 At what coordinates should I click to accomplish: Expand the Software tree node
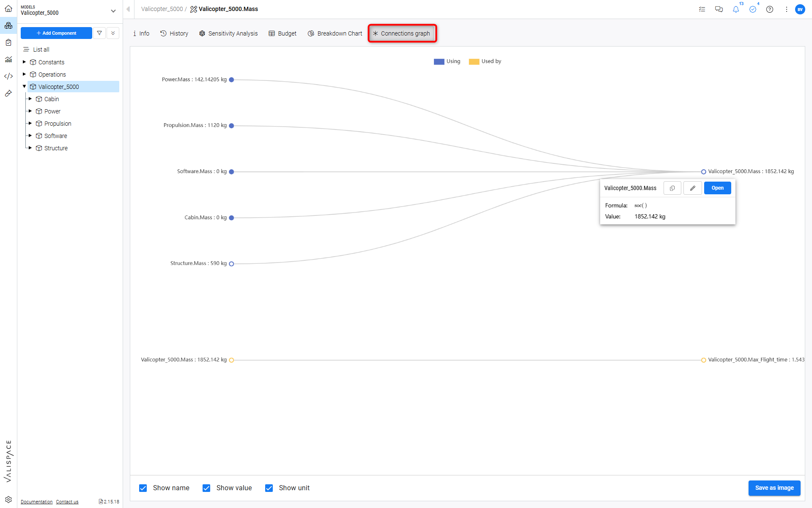(30, 135)
